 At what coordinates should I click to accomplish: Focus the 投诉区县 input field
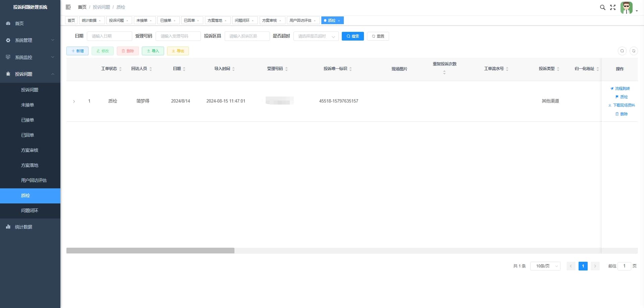[x=247, y=36]
